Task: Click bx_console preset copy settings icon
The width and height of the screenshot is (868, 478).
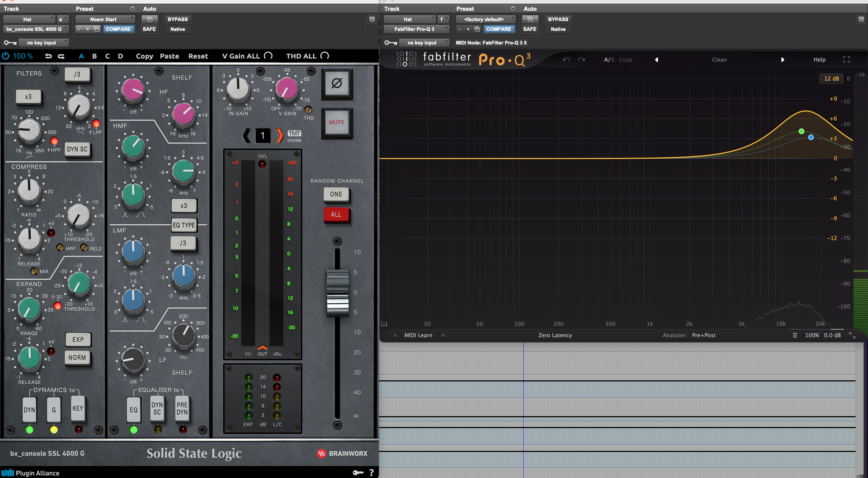Action: (97, 29)
